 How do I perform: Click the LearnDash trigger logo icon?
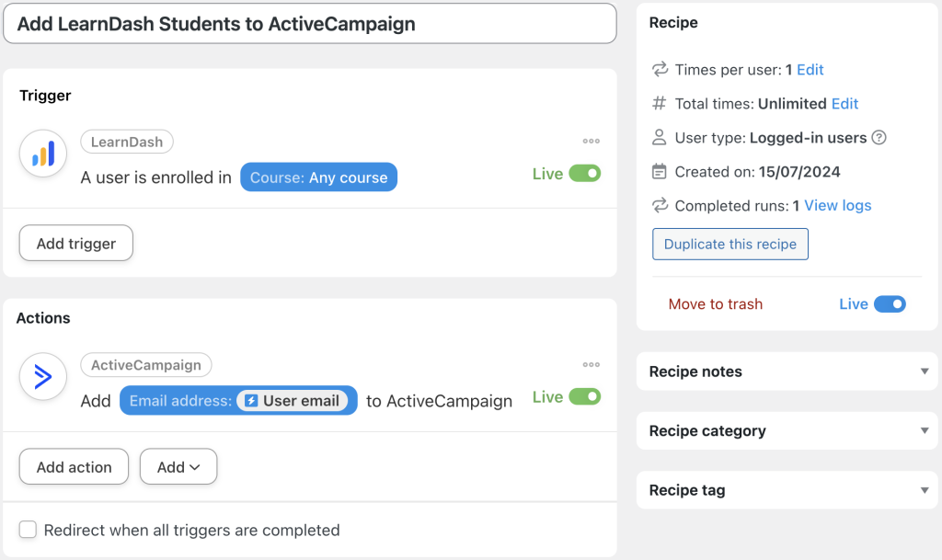[43, 154]
